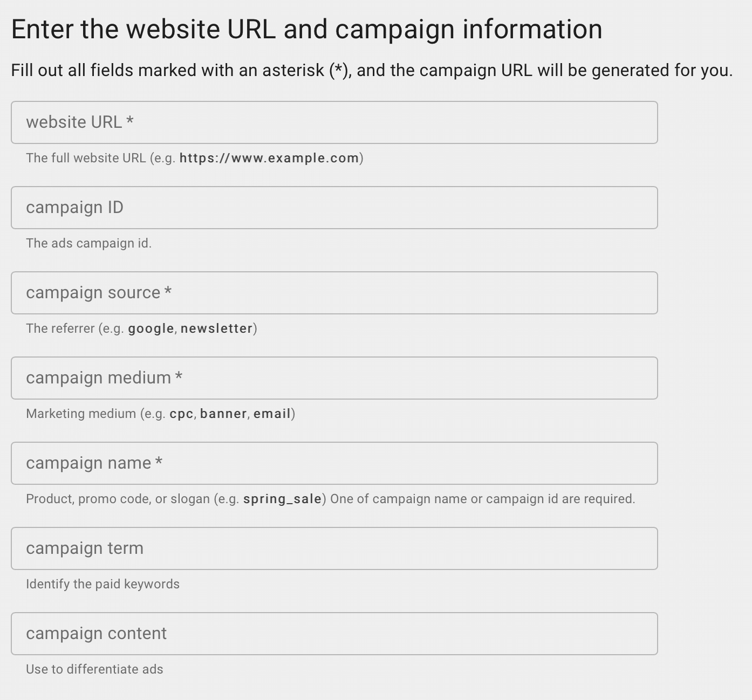This screenshot has width=752, height=700.
Task: Click the bold "banner" medium example
Action: click(223, 414)
